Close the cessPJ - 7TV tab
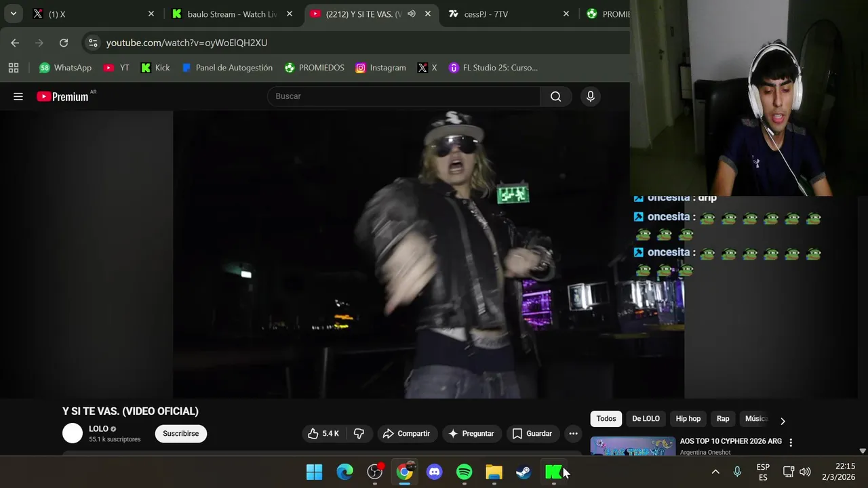 tap(566, 14)
